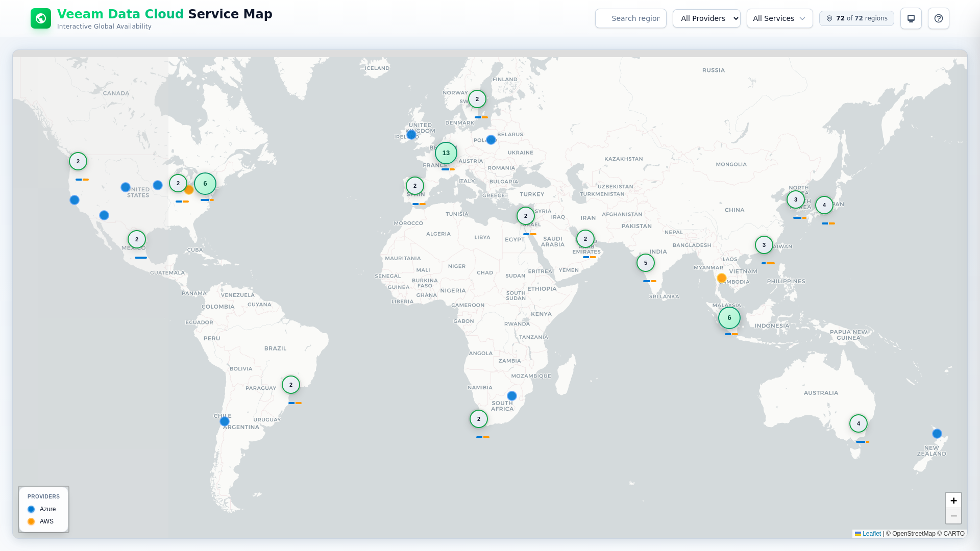Select the Azure marker on California coast

(x=75, y=200)
